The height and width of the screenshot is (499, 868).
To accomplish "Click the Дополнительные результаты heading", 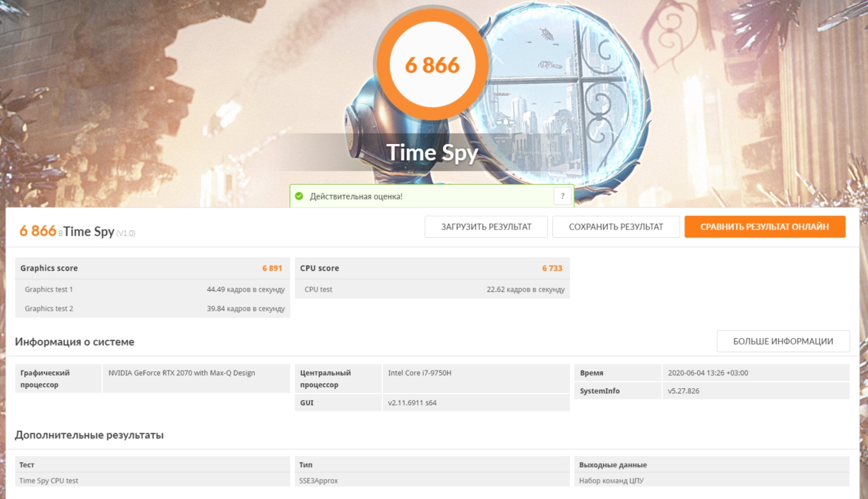I will coord(89,435).
